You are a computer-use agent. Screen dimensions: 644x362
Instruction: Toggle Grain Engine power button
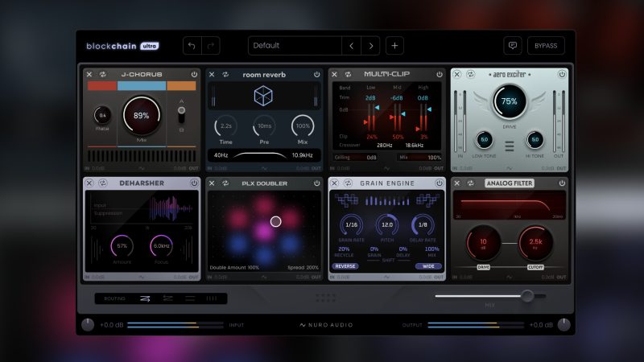pos(440,183)
